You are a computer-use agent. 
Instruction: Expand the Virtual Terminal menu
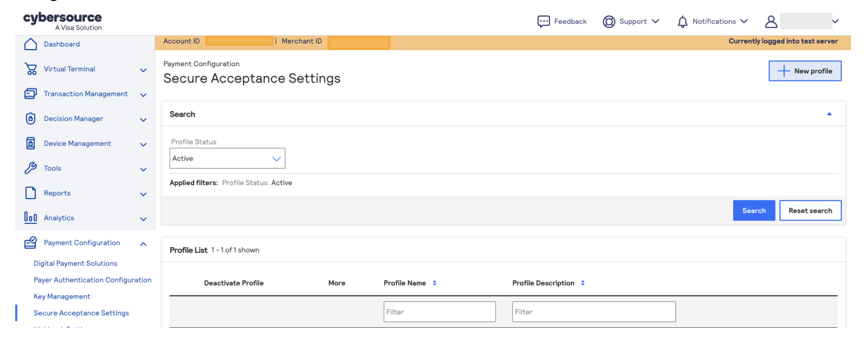click(x=143, y=70)
